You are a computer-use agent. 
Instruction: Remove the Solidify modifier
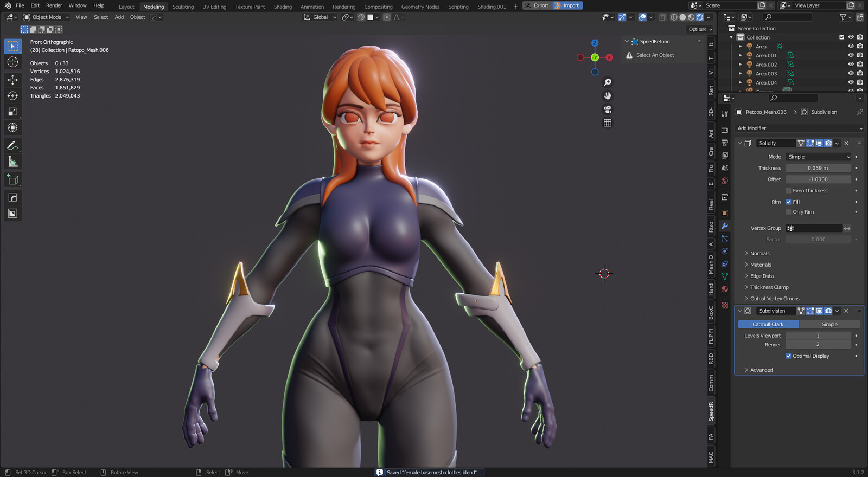point(846,143)
